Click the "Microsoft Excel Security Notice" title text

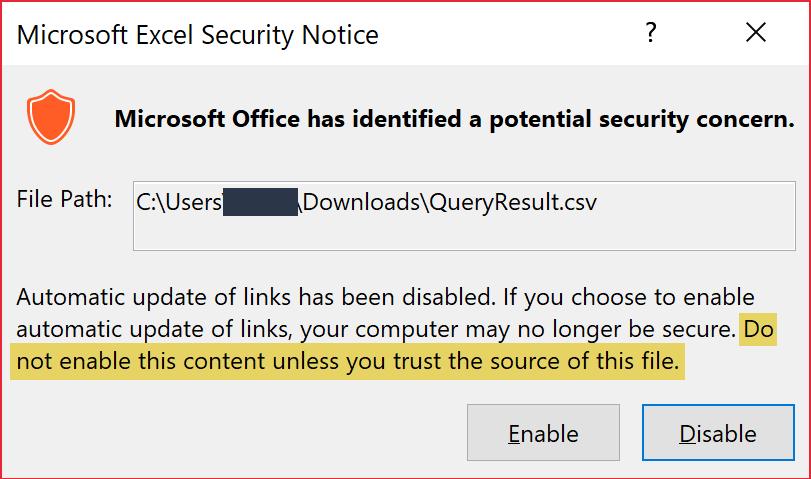(x=198, y=35)
